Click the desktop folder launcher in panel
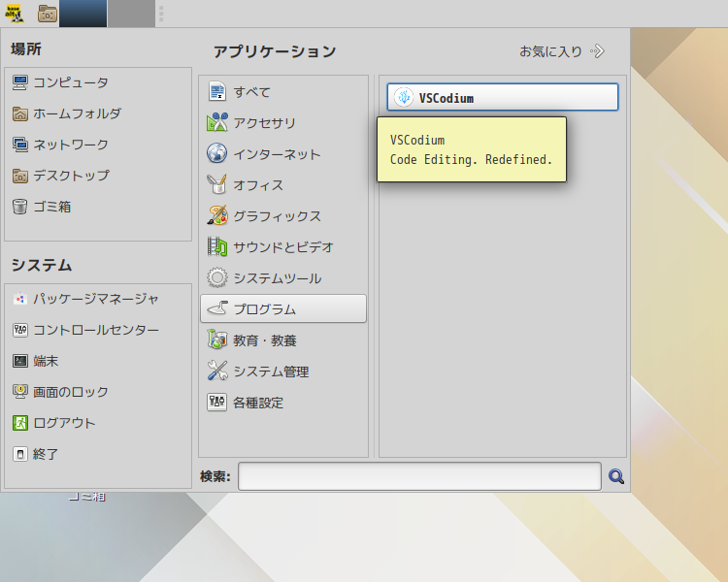Screen dimensions: 728x582 click(x=48, y=14)
